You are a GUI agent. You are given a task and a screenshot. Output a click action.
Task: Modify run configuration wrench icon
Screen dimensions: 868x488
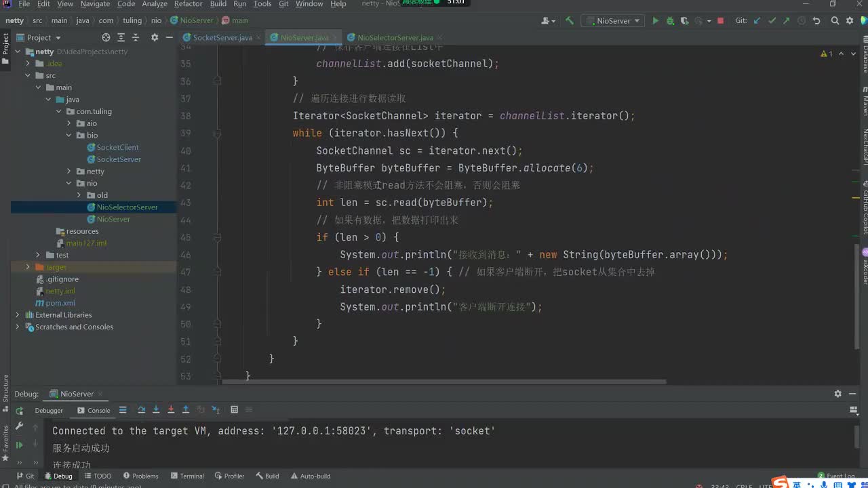pyautogui.click(x=19, y=426)
